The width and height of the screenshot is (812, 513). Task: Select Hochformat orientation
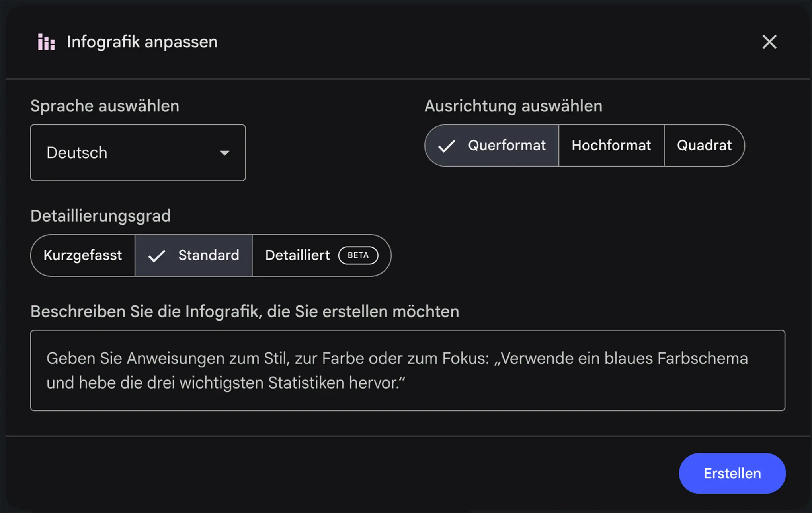[611, 146]
